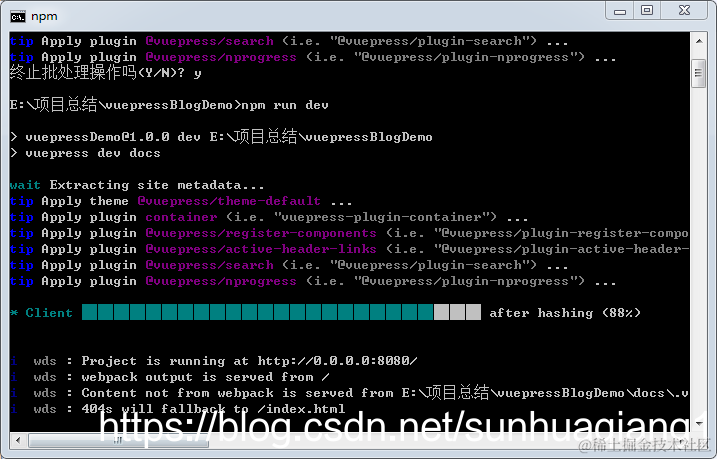Click the Client build progress bar
This screenshot has width=717, height=459.
coord(281,312)
